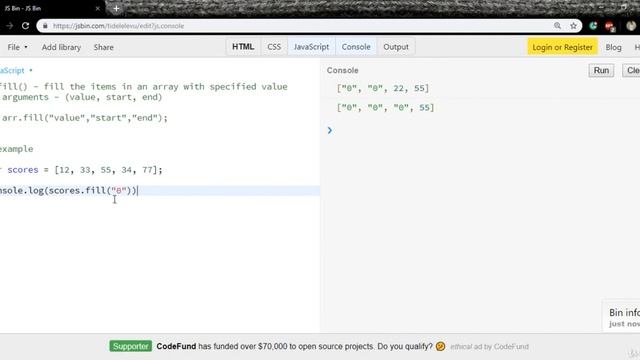The width and height of the screenshot is (640, 360).
Task: Click the console input prompt chevron
Action: [x=330, y=130]
